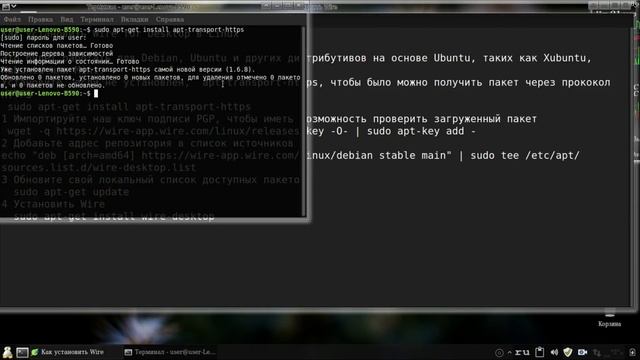The image size is (640, 360).
Task: Click the circular tray indicator icon
Action: [x=499, y=353]
